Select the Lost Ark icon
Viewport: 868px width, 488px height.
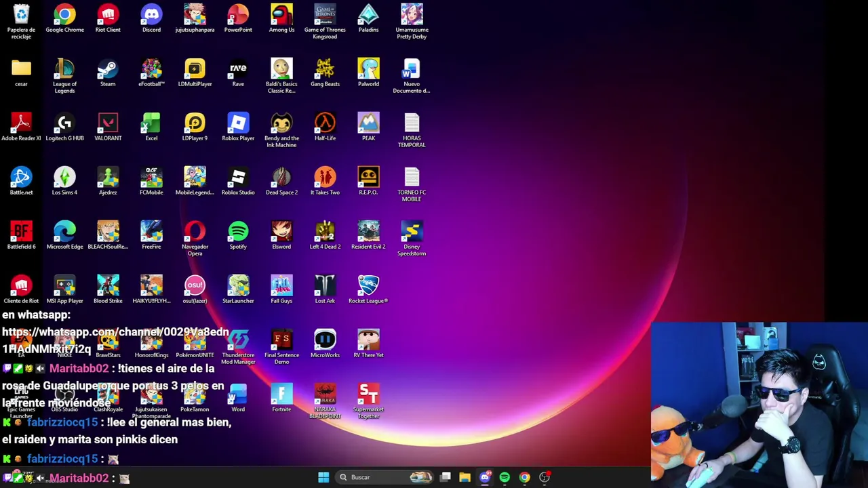tap(325, 290)
